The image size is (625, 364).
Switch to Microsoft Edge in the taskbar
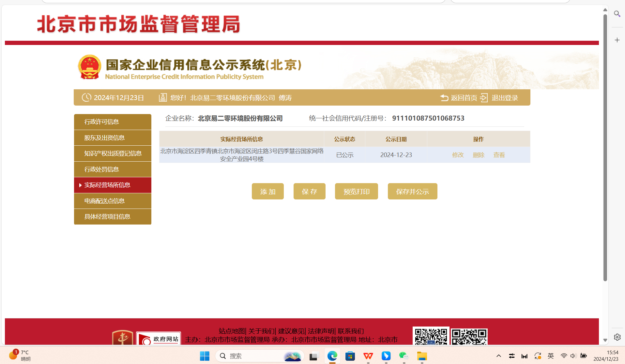(332, 356)
